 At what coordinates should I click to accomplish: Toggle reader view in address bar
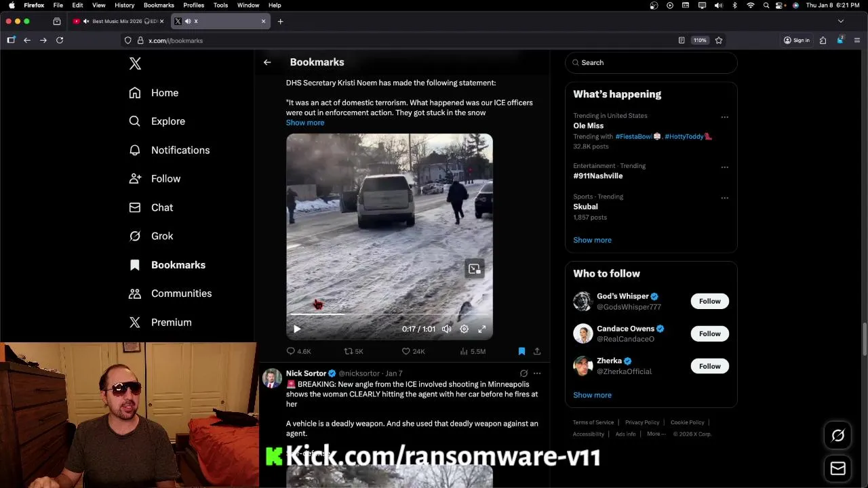click(x=682, y=41)
